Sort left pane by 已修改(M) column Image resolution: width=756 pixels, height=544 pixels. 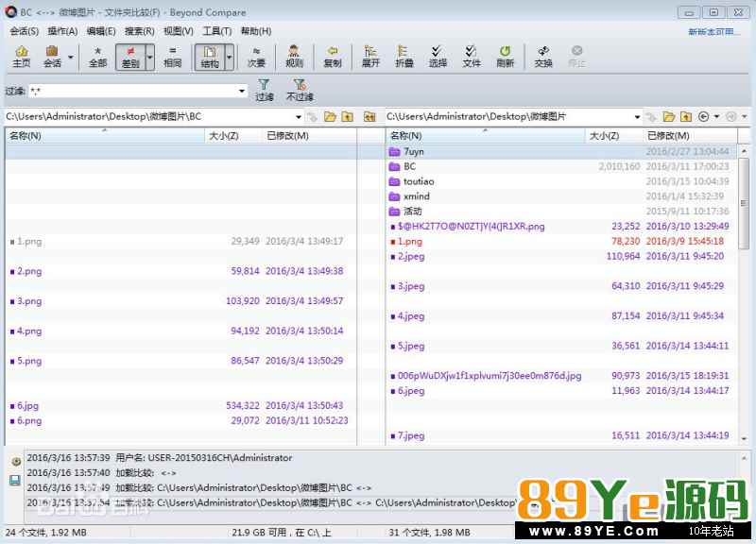[309, 136]
